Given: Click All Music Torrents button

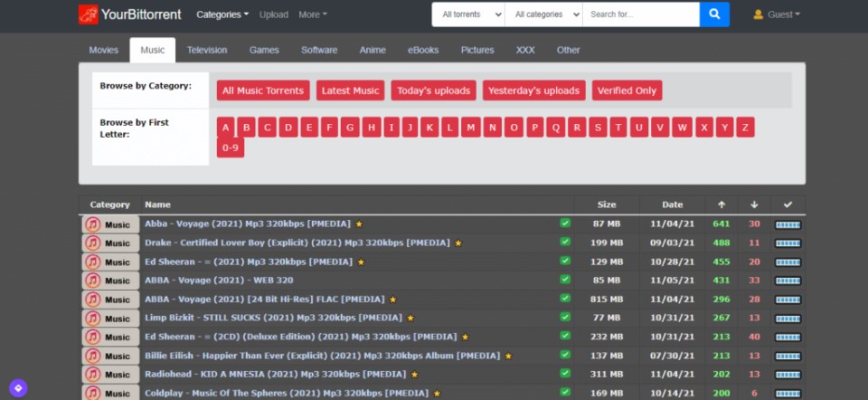Looking at the screenshot, I should [263, 90].
